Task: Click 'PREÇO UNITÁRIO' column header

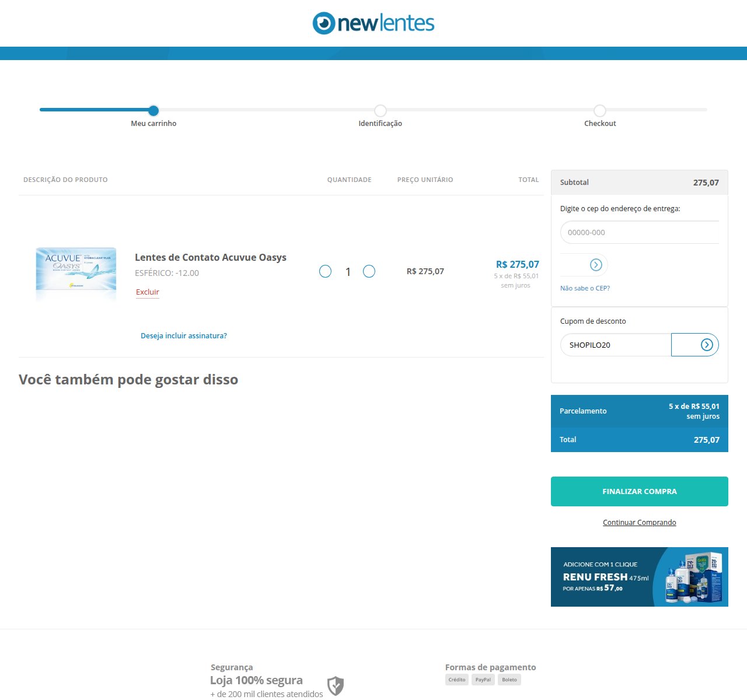Action: [425, 180]
